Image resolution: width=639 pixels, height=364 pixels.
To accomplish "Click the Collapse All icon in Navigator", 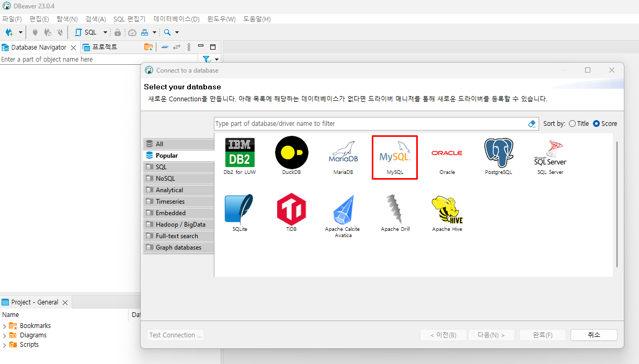I will [x=165, y=47].
